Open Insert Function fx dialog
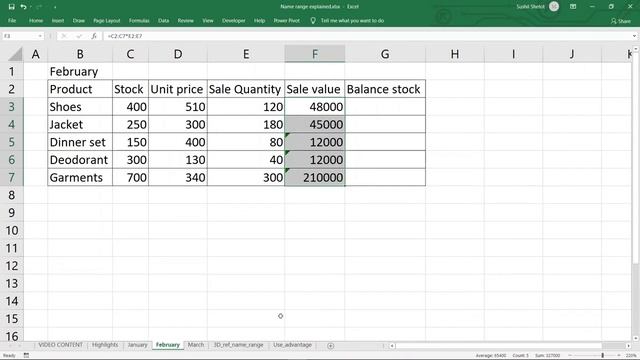This screenshot has width=640, height=360. point(94,36)
